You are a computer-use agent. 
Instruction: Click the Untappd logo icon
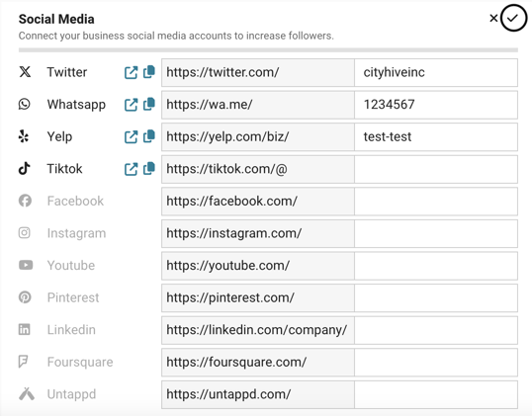point(27,393)
